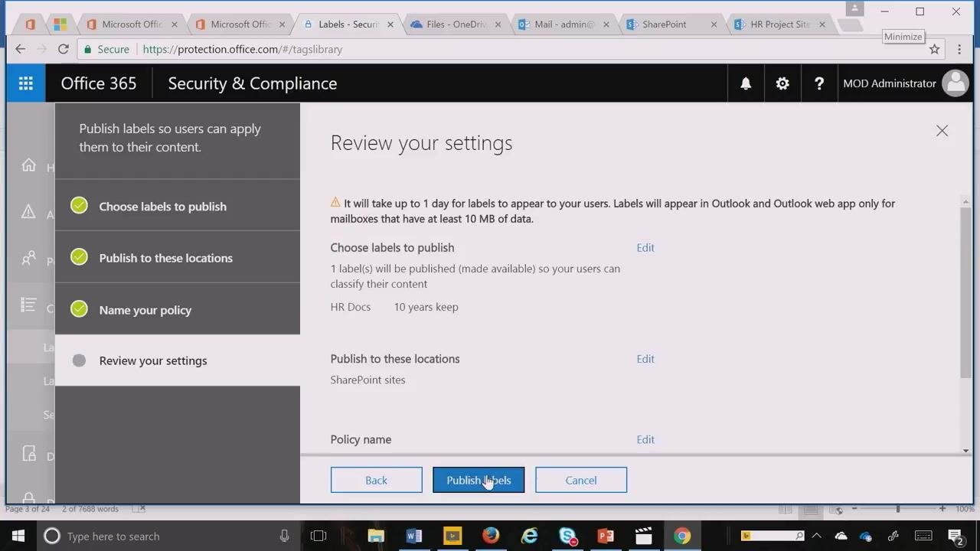Viewport: 980px width, 551px height.
Task: Edit the Choose labels to publish section
Action: tap(645, 247)
